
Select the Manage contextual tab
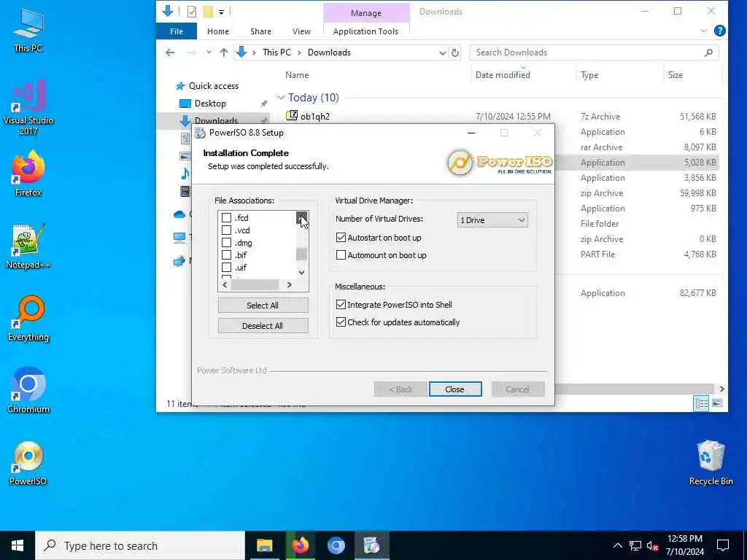pyautogui.click(x=366, y=13)
